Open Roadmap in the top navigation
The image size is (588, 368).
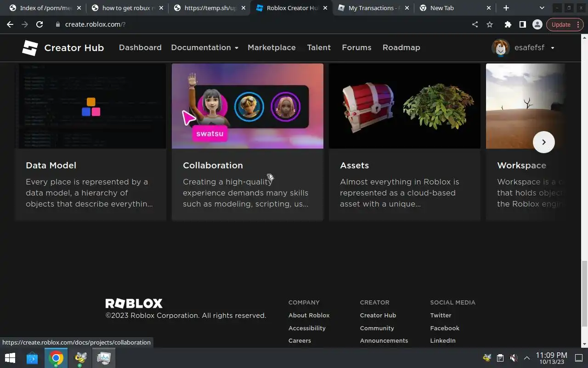(x=401, y=47)
